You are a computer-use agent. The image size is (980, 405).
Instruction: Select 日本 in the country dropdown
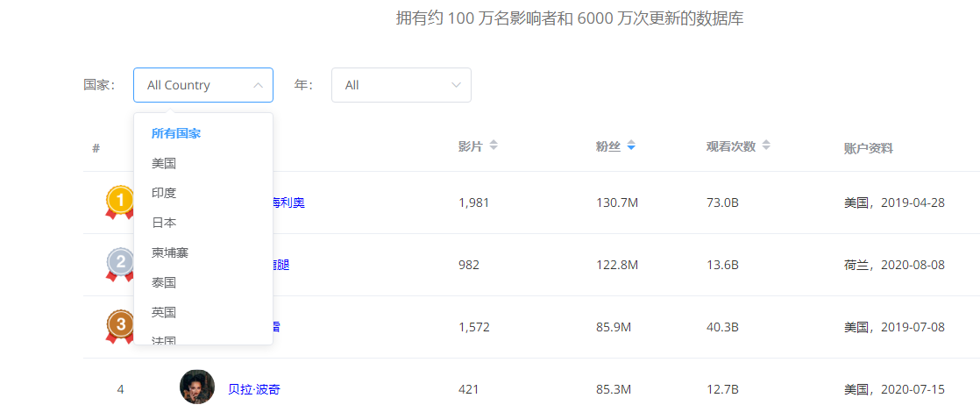pos(164,223)
